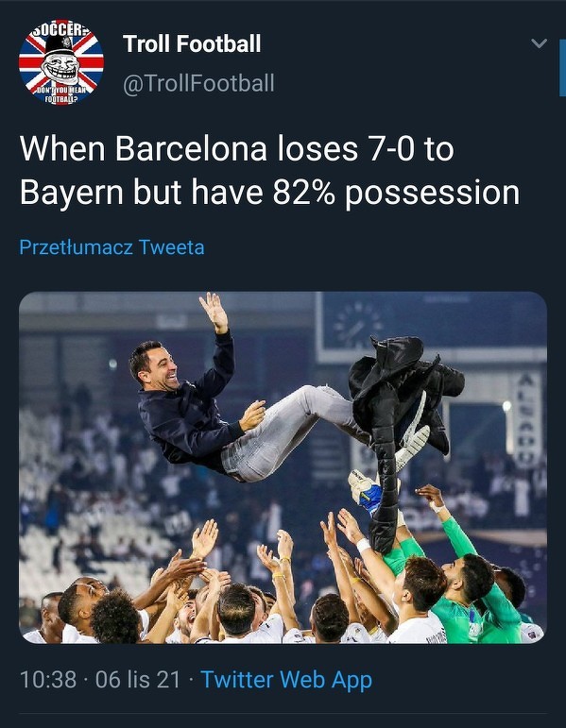Click the word Bayern in tweet text

(x=72, y=193)
